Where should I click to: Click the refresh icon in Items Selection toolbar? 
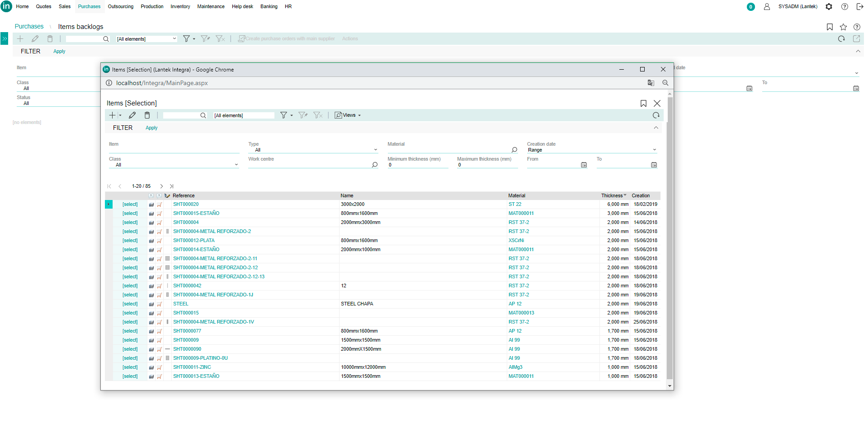point(656,115)
